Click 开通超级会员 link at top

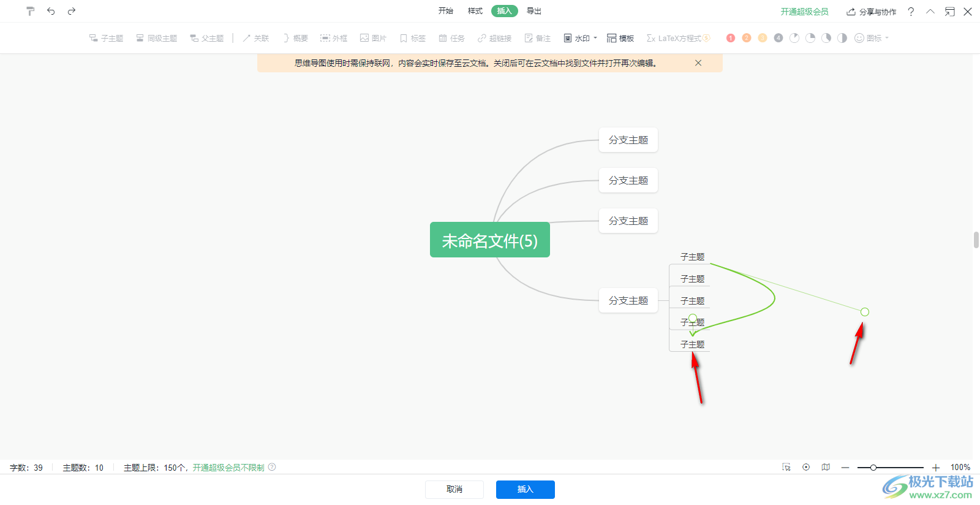[x=804, y=12]
